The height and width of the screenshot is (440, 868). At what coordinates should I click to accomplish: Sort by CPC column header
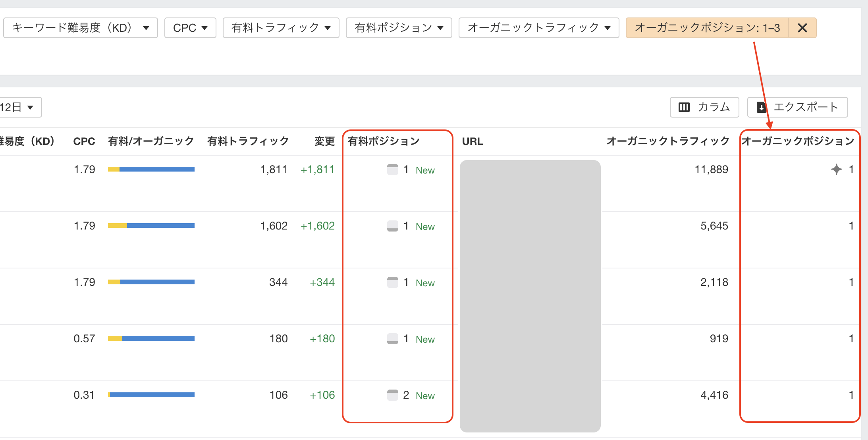pyautogui.click(x=84, y=141)
